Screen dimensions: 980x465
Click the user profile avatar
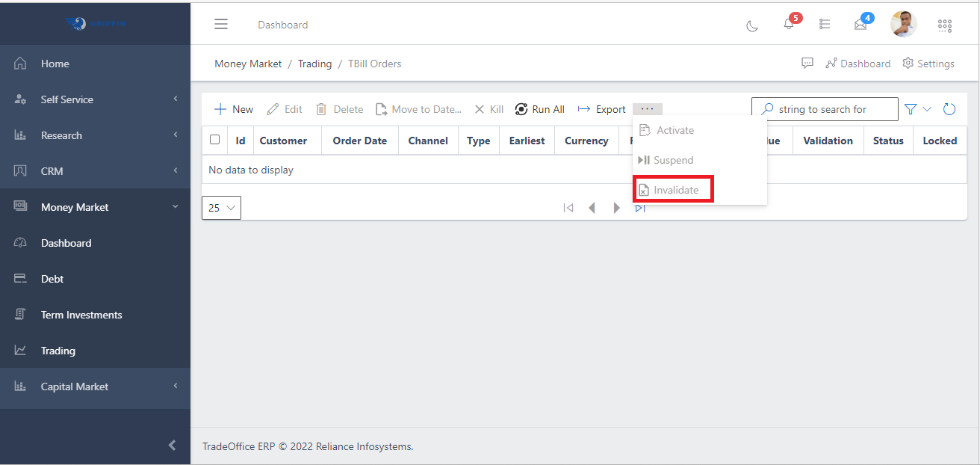click(x=903, y=24)
